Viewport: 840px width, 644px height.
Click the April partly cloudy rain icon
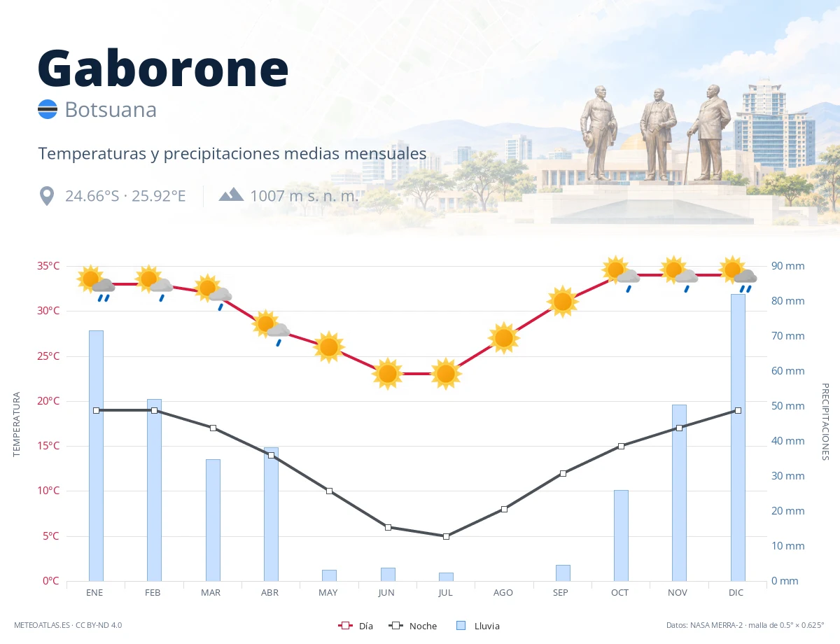tap(271, 328)
